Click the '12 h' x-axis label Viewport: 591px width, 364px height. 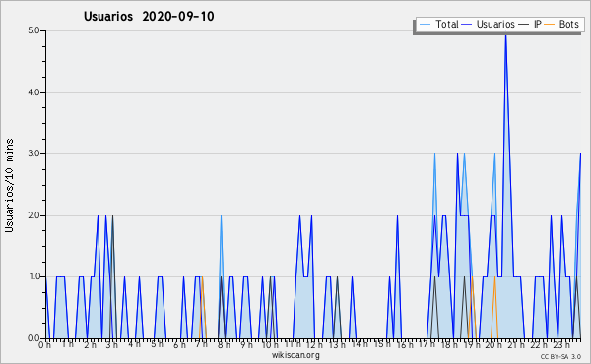(314, 345)
